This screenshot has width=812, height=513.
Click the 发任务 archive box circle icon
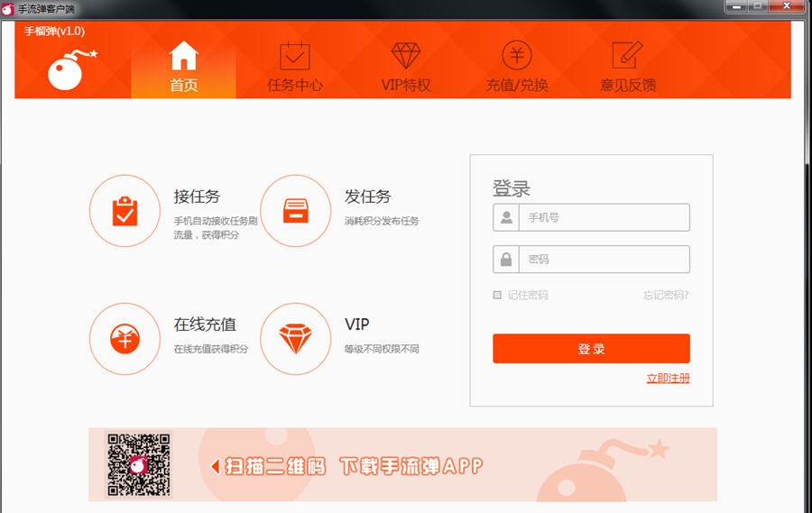coord(295,211)
